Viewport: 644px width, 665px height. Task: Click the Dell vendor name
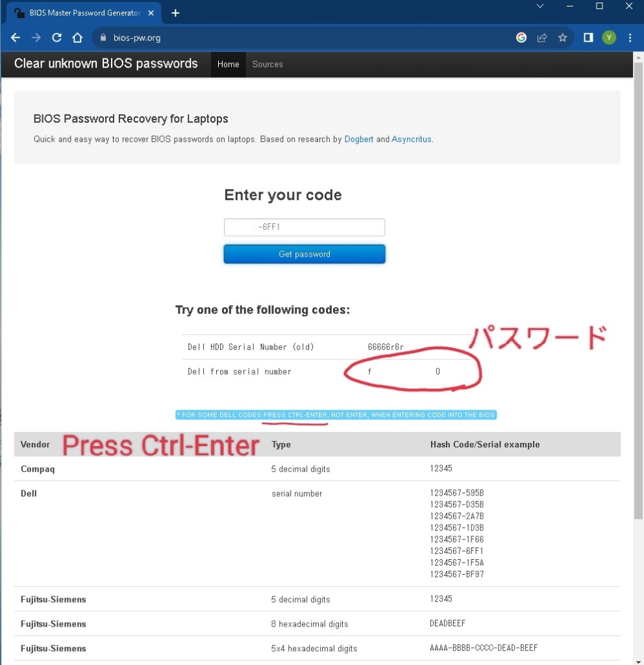tap(29, 494)
